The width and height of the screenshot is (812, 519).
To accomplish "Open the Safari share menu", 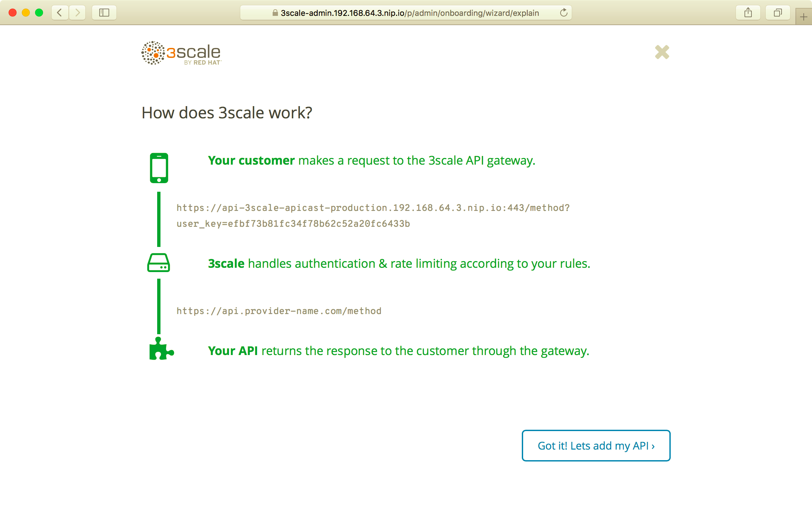I will [x=748, y=13].
